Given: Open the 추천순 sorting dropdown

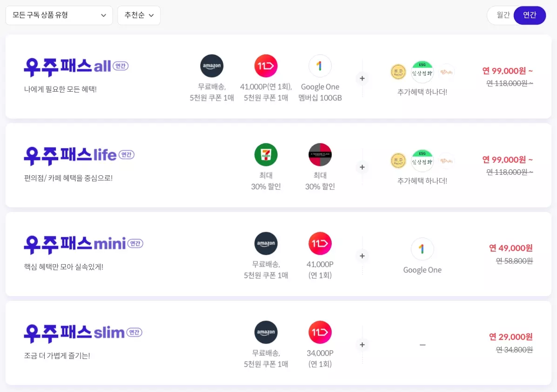Looking at the screenshot, I should [x=139, y=15].
